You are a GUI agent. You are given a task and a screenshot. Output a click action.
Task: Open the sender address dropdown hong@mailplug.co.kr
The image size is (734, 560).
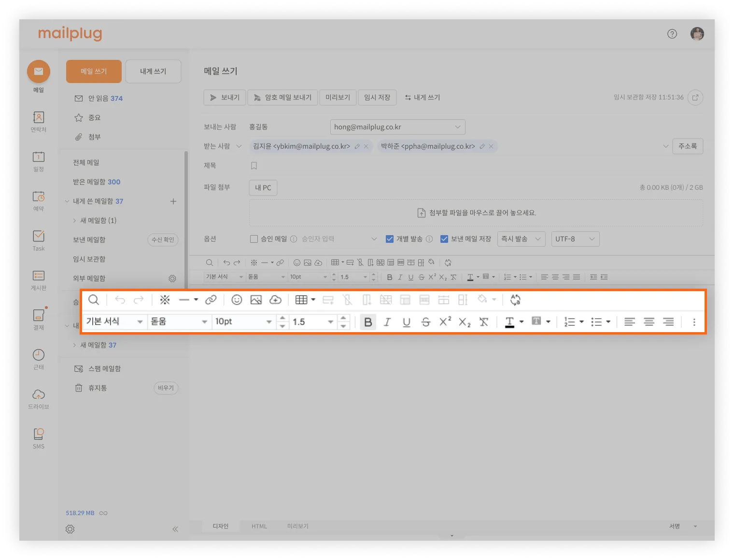point(398,127)
